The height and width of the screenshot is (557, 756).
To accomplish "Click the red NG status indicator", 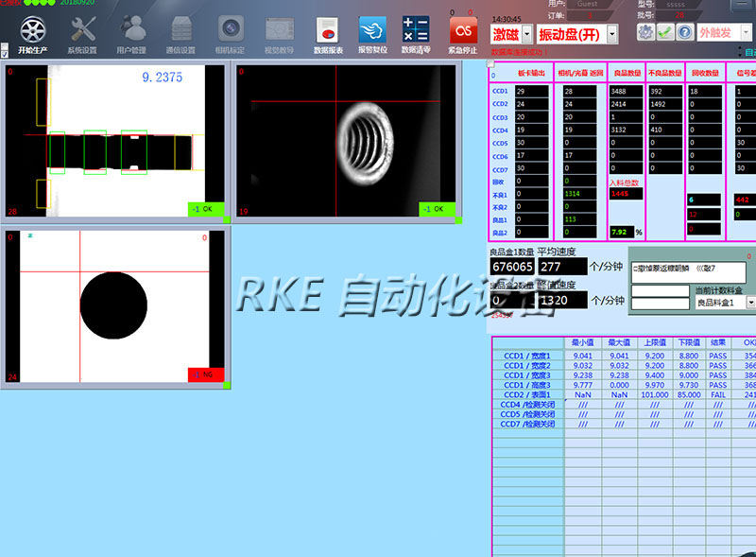I will coord(206,374).
